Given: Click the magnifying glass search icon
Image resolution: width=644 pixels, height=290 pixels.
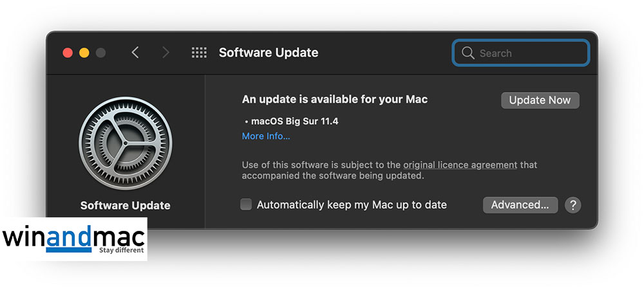Looking at the screenshot, I should pyautogui.click(x=468, y=53).
